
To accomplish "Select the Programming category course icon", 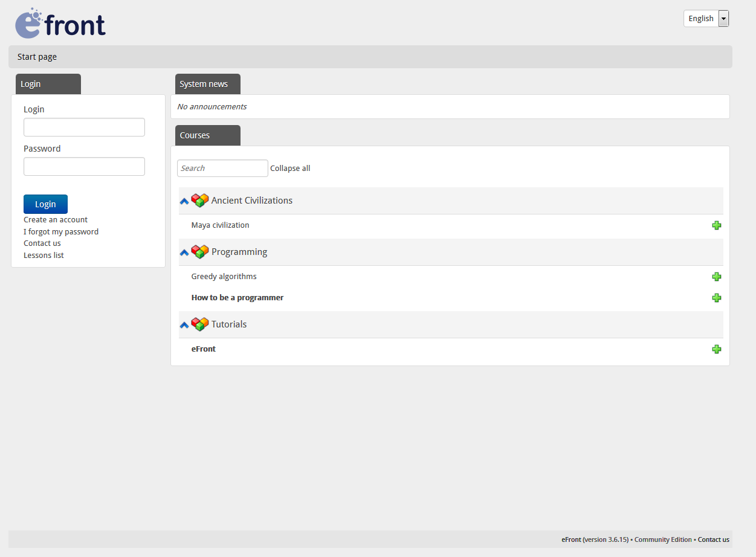I will pyautogui.click(x=199, y=251).
